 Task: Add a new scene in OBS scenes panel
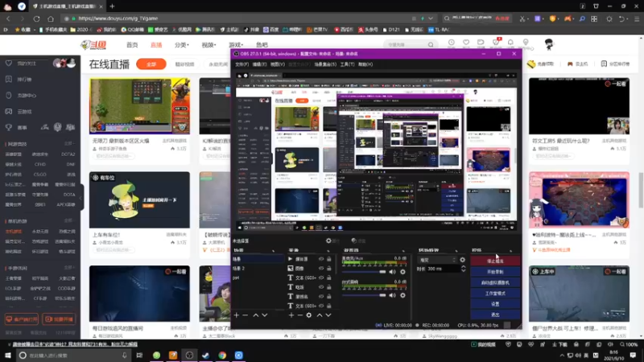click(236, 315)
